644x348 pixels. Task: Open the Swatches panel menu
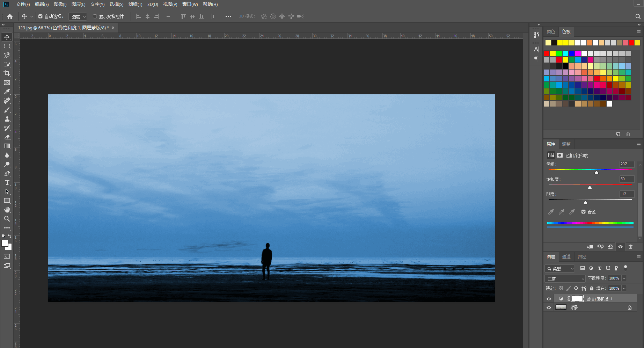639,31
